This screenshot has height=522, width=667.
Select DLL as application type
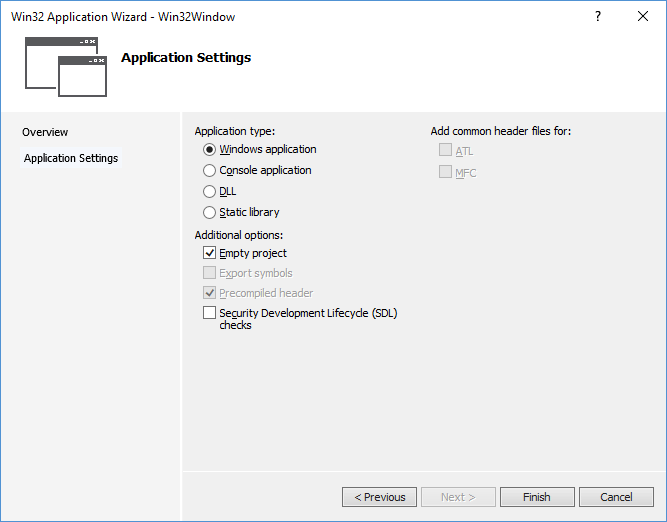click(209, 192)
